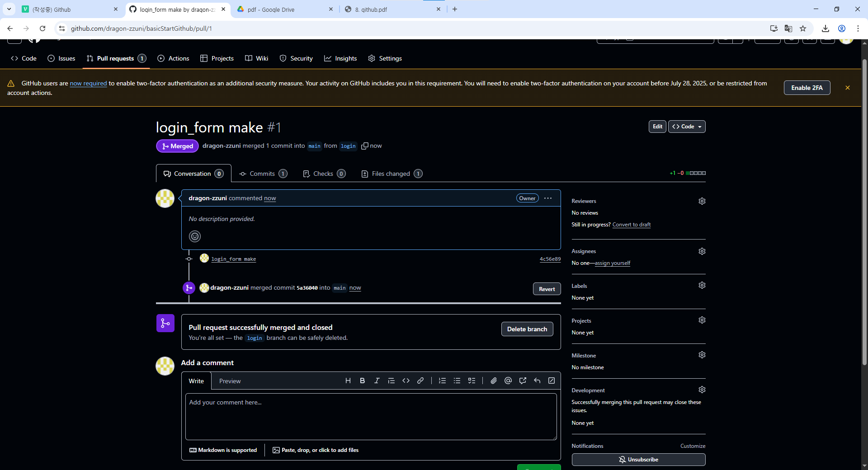This screenshot has width=868, height=470.
Task: View the Files changed tab
Action: coord(392,174)
